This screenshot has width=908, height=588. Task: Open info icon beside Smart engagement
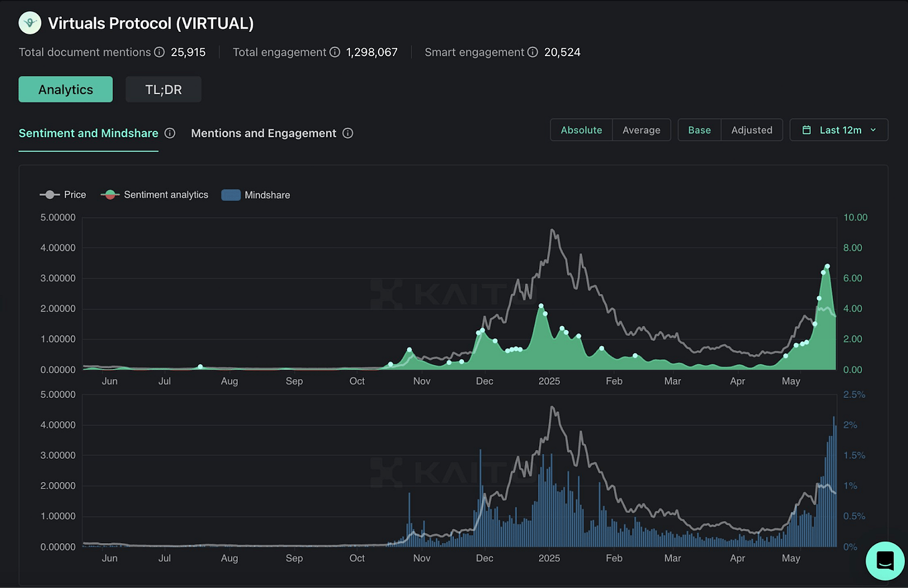[x=533, y=52]
